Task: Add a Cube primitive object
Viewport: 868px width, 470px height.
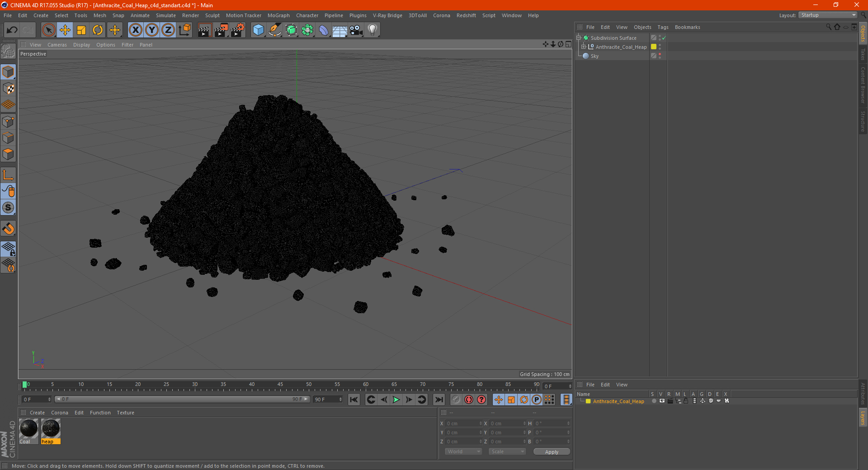Action: (x=258, y=30)
